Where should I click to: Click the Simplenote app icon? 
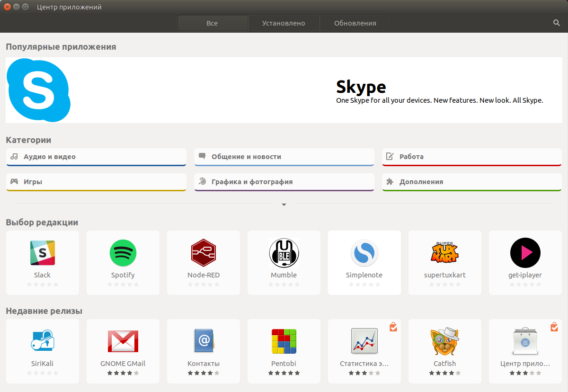[x=364, y=253]
